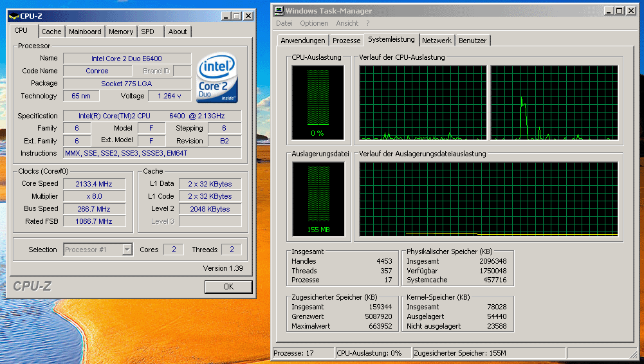Click status bar text Zugesicherter Speicher: 155M
644x364 pixels.
[x=460, y=353]
